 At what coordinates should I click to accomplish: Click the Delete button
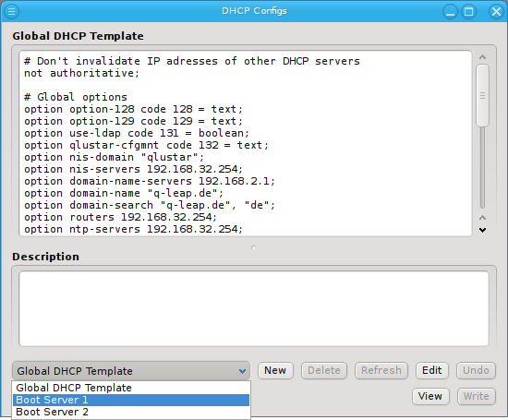pos(324,370)
